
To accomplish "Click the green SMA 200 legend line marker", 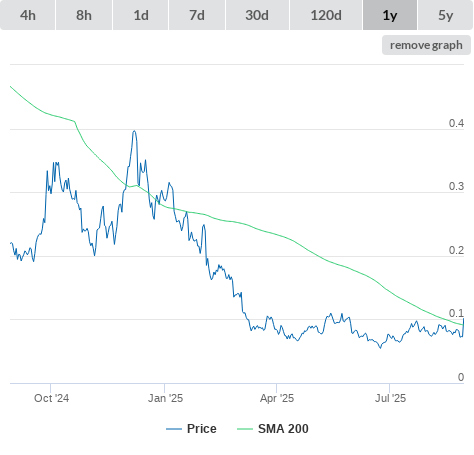I will pyautogui.click(x=245, y=429).
